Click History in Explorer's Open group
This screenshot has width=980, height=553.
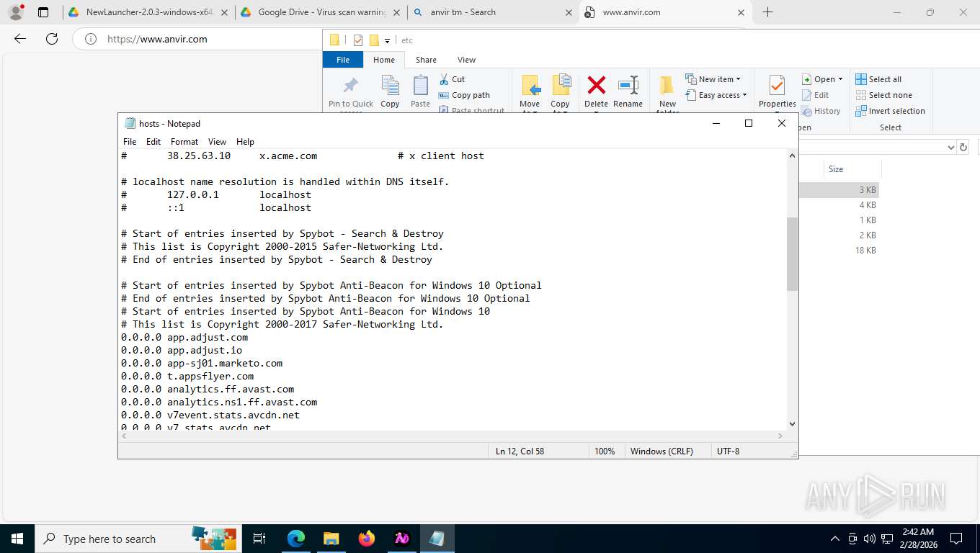coord(821,111)
